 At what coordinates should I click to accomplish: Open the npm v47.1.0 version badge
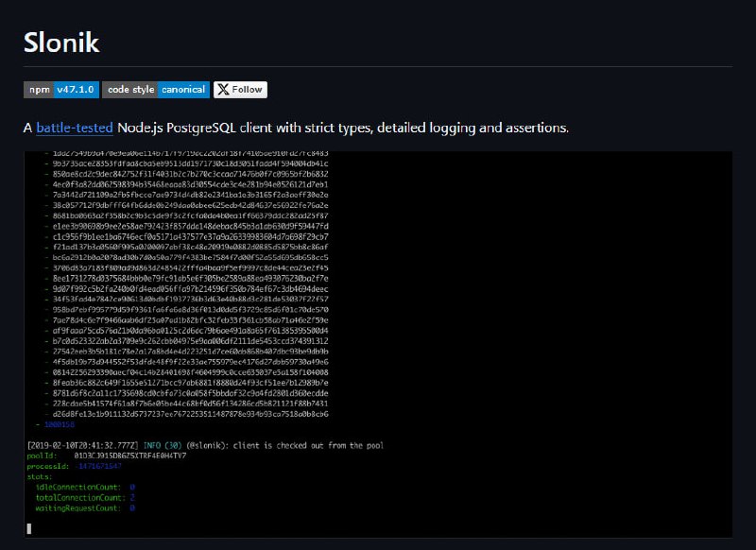61,90
